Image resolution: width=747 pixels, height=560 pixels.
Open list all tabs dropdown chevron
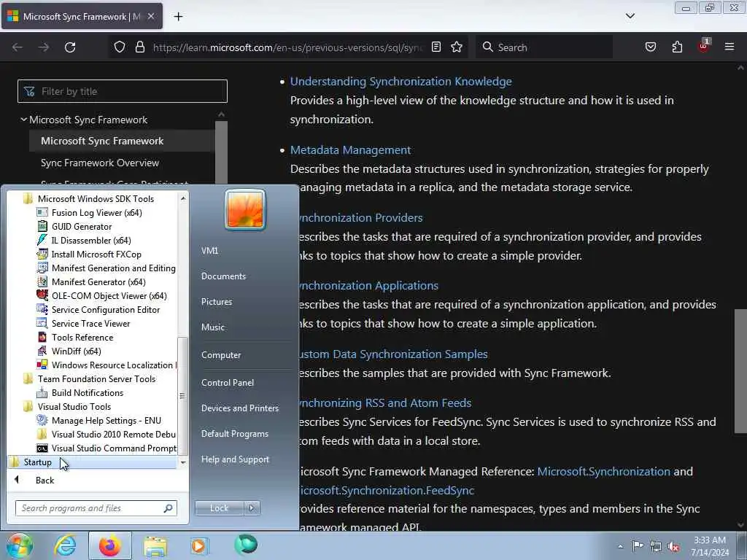630,16
